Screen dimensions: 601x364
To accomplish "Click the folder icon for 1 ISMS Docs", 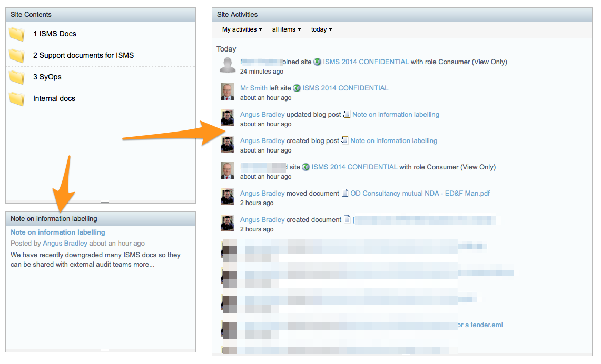I will (17, 34).
